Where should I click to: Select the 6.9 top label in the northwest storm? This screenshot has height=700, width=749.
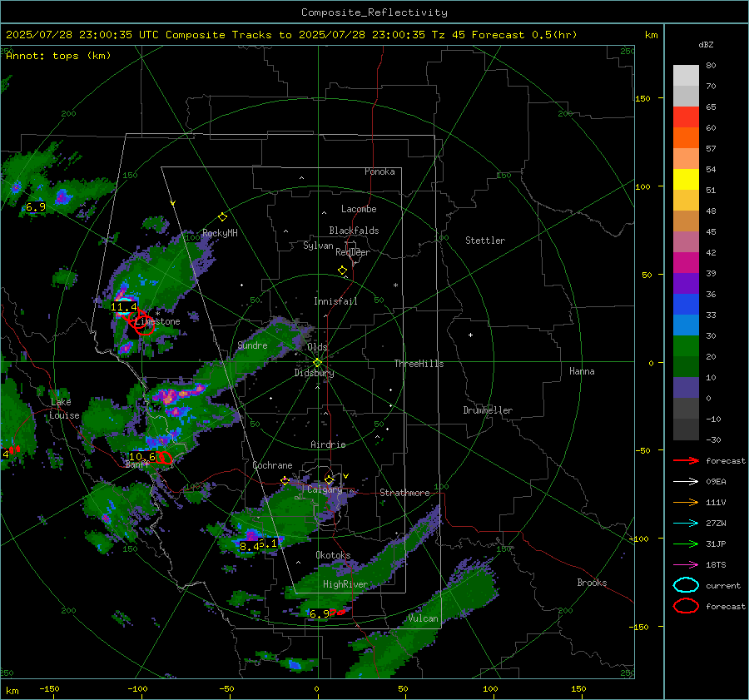[x=36, y=207]
